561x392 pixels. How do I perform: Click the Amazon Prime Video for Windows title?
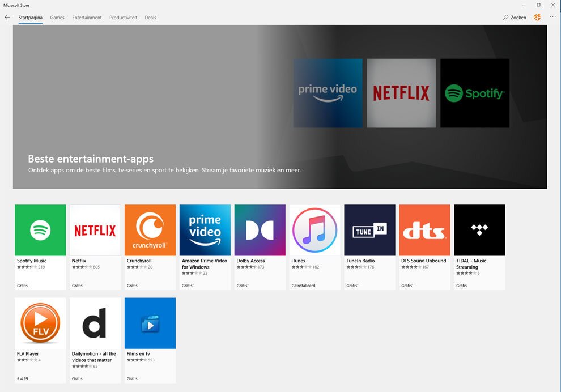205,264
